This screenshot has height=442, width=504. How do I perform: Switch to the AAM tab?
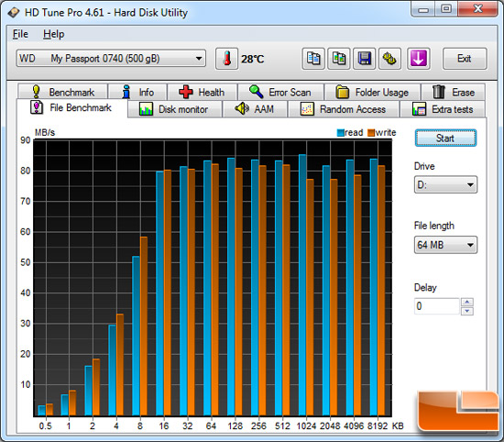click(x=255, y=109)
